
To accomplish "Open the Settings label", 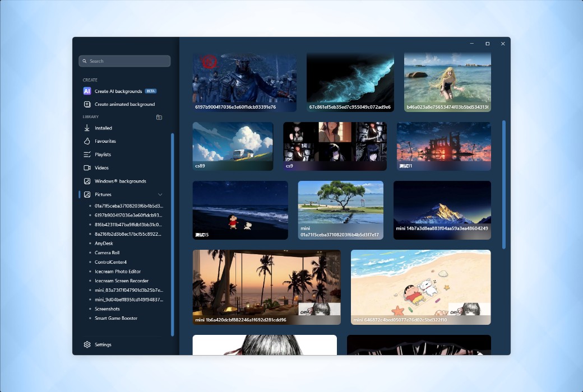I will pyautogui.click(x=103, y=344).
